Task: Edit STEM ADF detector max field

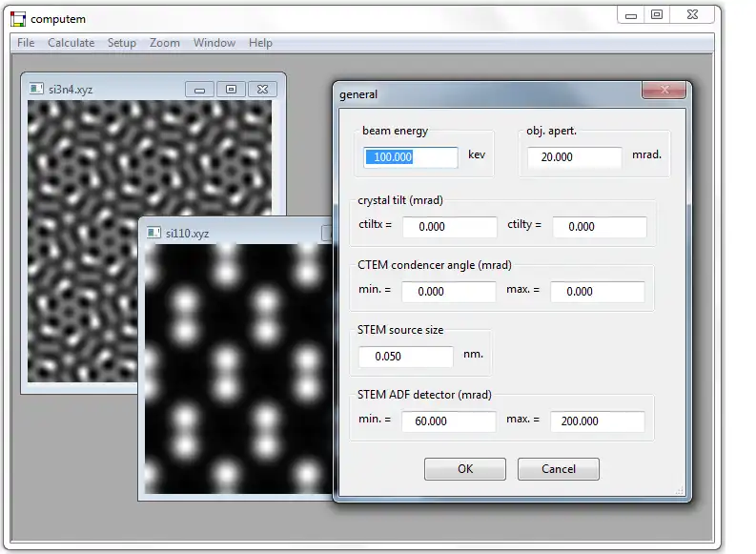Action: coord(597,421)
